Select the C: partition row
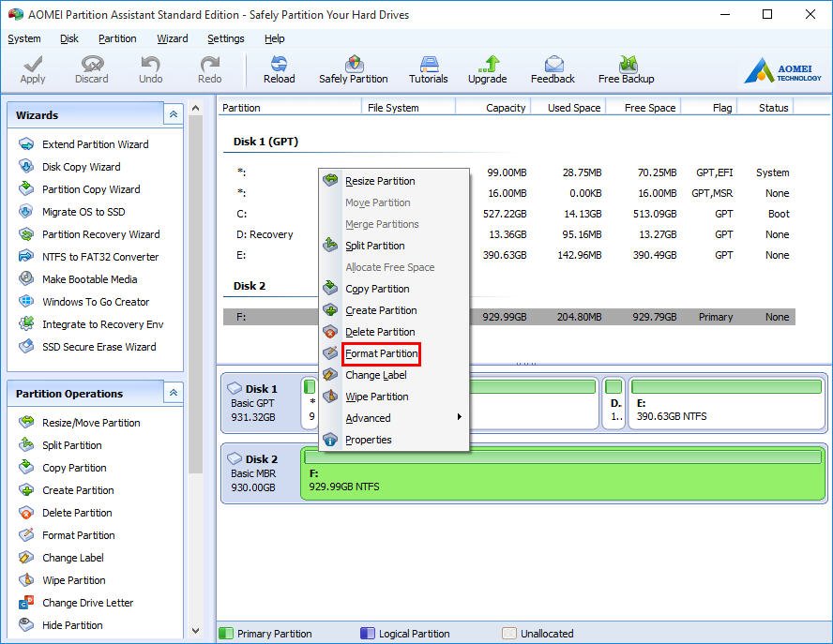Screen dimensions: 833x644 tap(509, 214)
